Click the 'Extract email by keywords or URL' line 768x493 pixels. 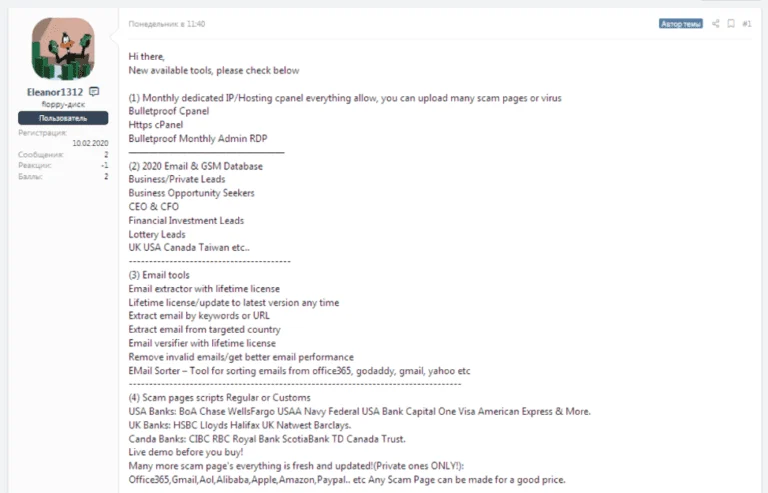199,316
